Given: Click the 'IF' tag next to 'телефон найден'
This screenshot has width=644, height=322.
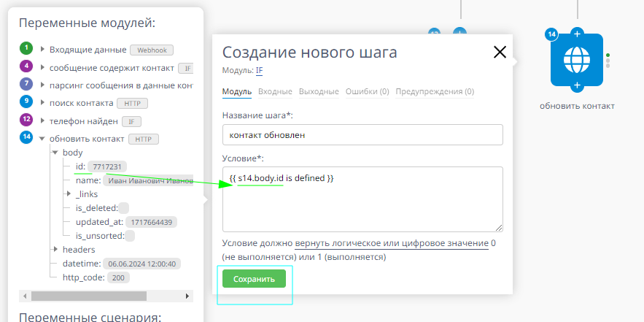Looking at the screenshot, I should click(x=131, y=121).
